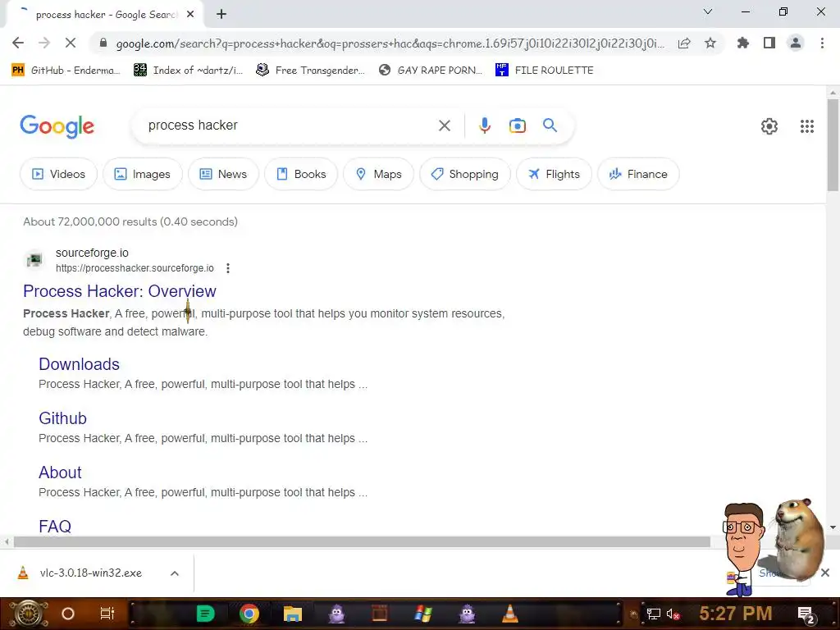Open Chrome profile avatar

click(x=796, y=43)
